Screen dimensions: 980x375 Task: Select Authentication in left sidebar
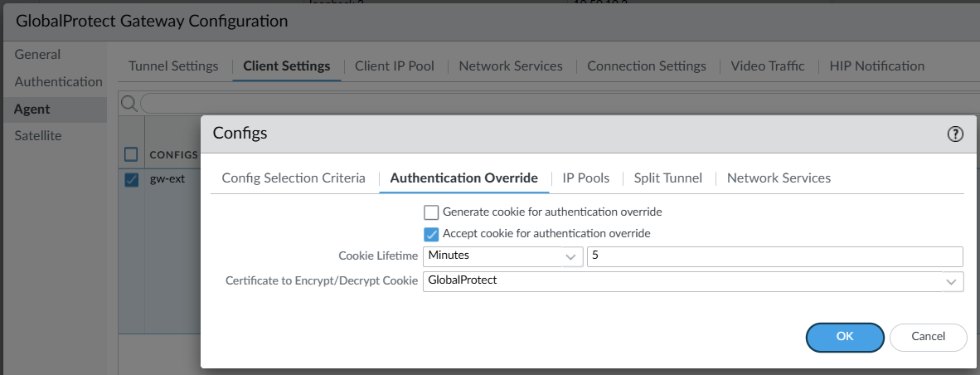58,81
